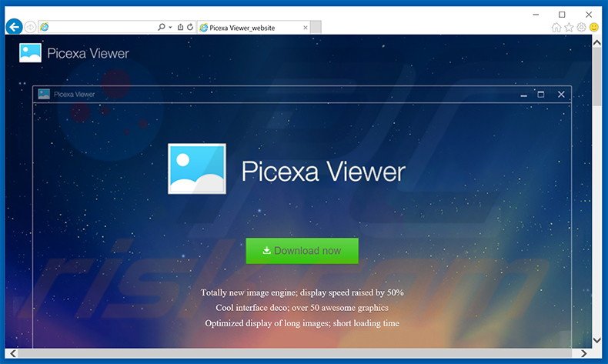Expand the search dropdown arrow in address bar

pos(170,27)
